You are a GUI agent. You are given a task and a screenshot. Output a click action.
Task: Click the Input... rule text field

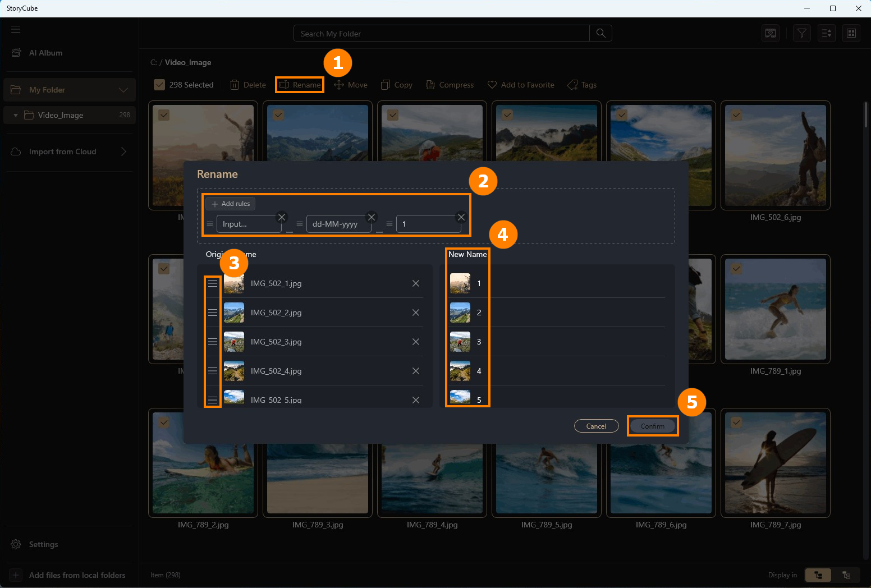[x=249, y=224]
